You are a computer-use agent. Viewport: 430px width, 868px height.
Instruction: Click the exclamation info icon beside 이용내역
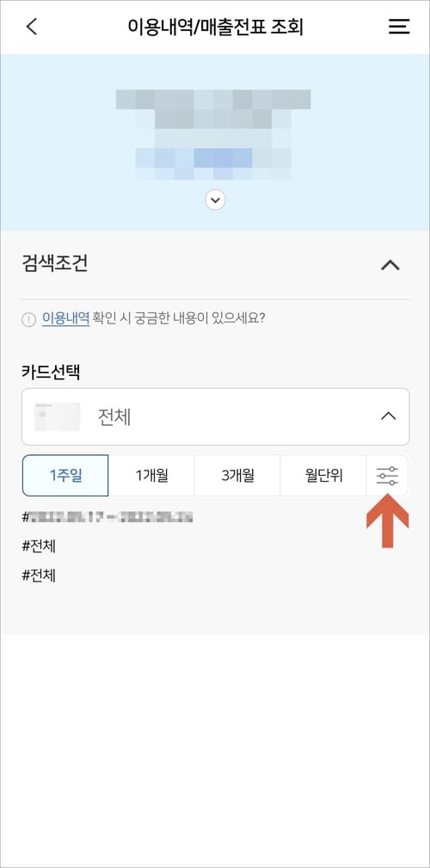tap(28, 320)
